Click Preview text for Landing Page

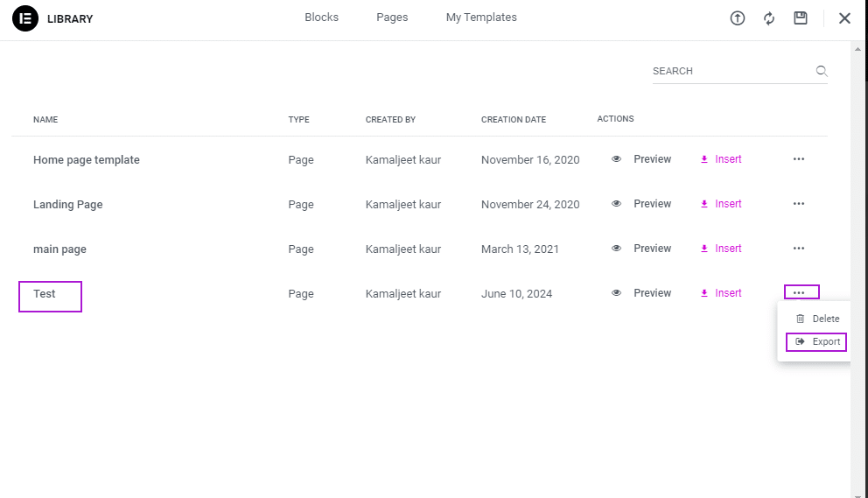pos(652,204)
